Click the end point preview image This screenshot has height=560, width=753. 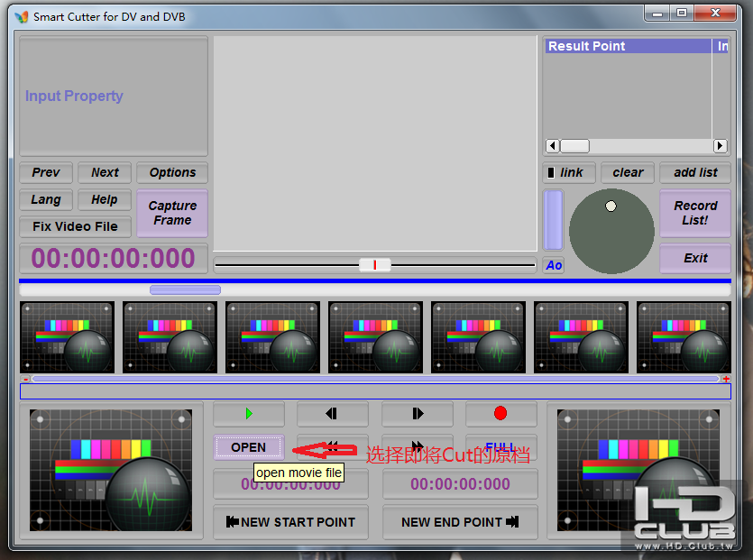638,470
